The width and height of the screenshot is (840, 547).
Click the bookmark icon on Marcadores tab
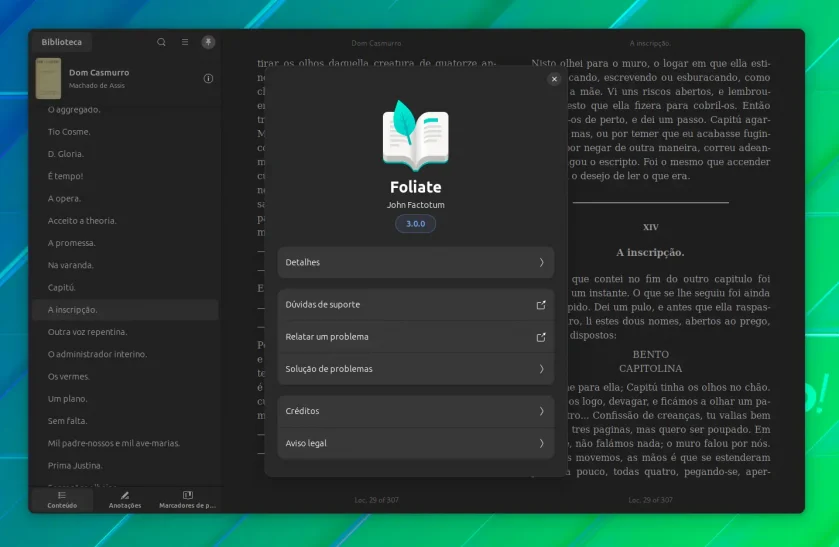188,495
